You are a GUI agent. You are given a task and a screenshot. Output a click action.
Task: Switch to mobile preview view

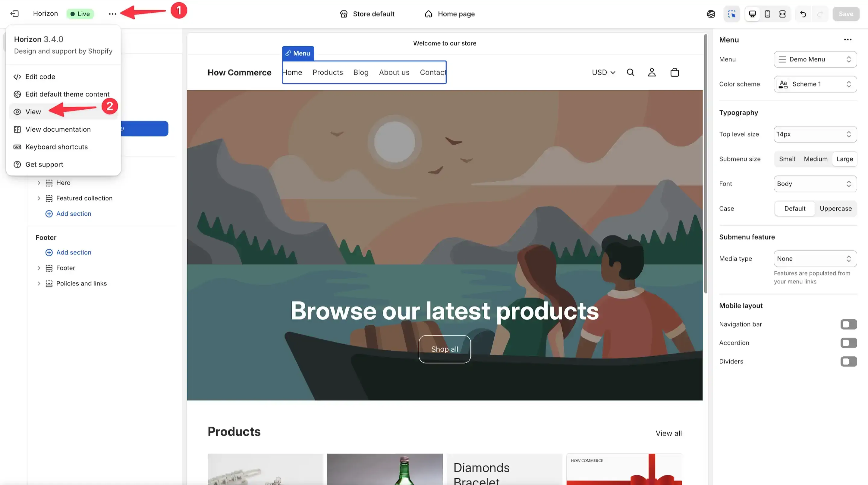coord(767,14)
